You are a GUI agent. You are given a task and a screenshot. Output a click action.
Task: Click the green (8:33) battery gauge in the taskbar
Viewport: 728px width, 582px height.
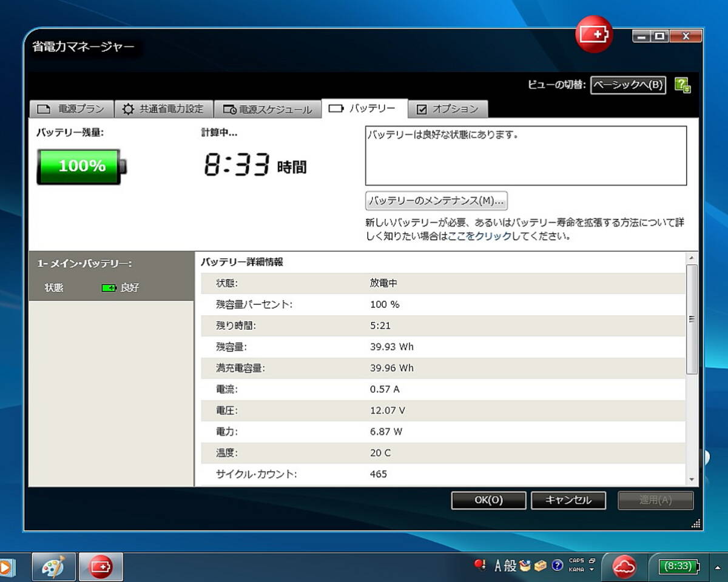click(x=679, y=566)
